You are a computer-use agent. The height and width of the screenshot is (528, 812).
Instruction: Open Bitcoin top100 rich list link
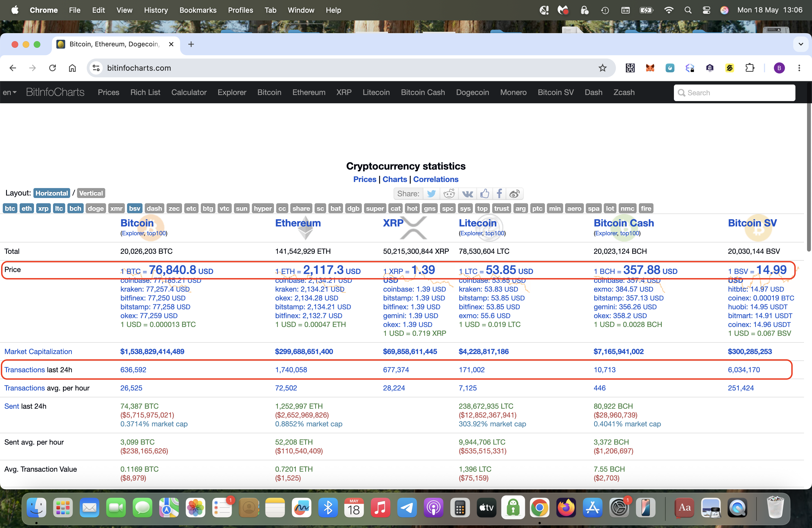pyautogui.click(x=156, y=233)
